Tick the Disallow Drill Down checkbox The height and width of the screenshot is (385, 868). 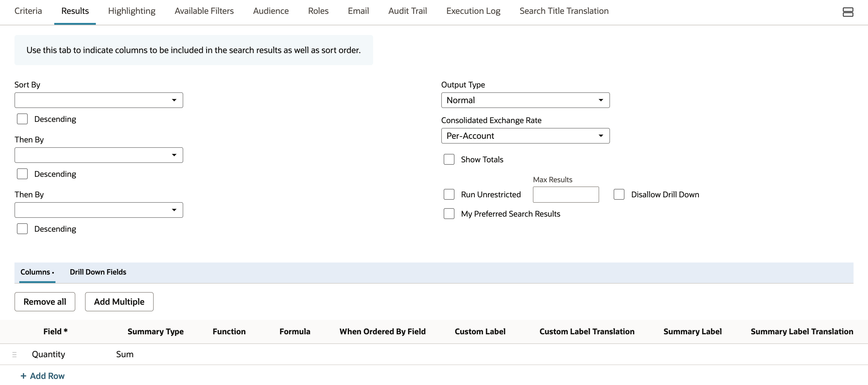click(619, 194)
